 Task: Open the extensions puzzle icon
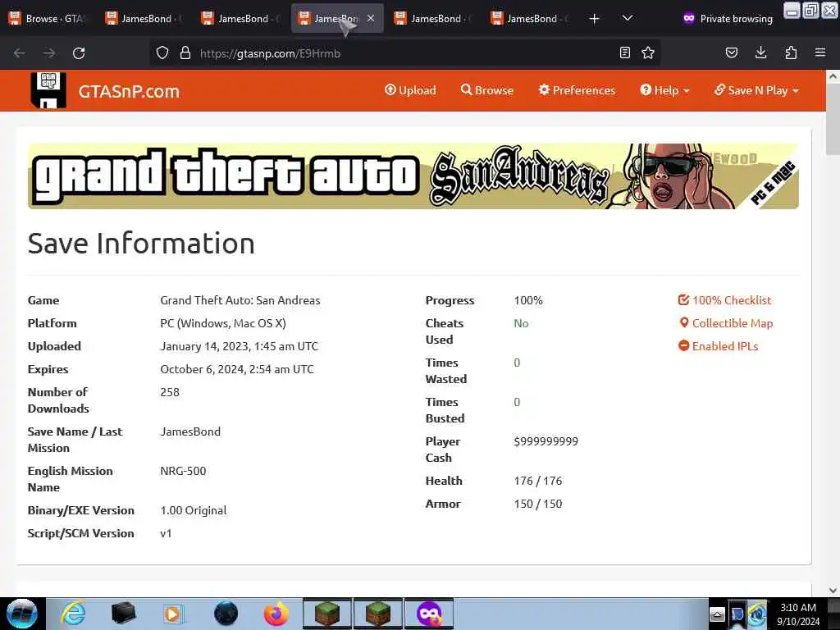pos(791,52)
